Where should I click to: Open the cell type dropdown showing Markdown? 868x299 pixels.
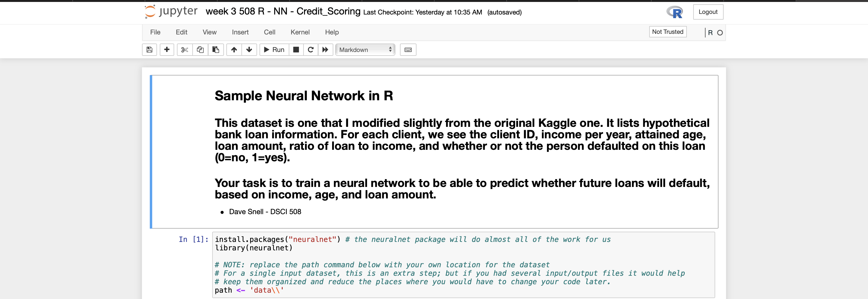365,50
